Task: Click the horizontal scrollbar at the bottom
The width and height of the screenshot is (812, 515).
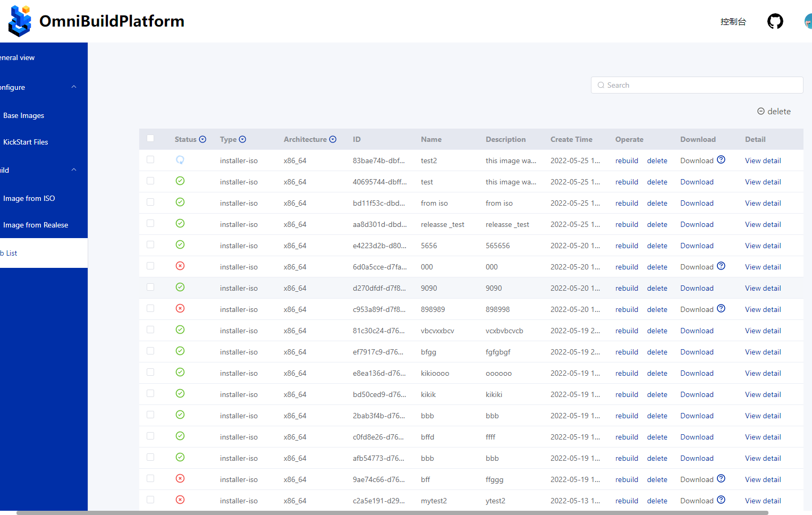Action: (x=392, y=513)
